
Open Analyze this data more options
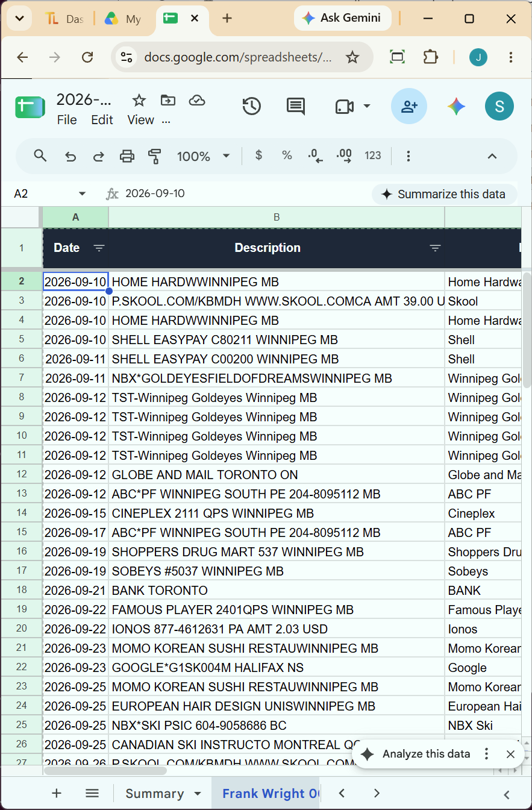point(487,754)
